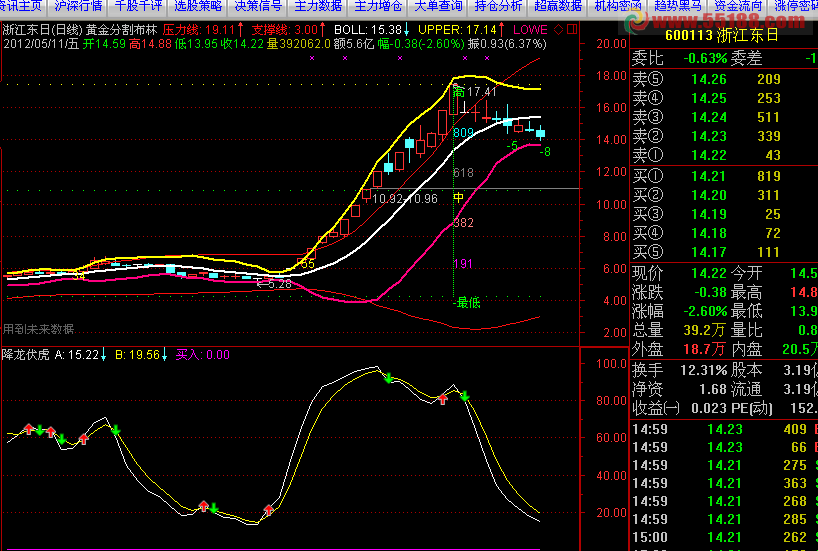
Task: Click the 买④ 14.18 order row
Action: click(724, 233)
